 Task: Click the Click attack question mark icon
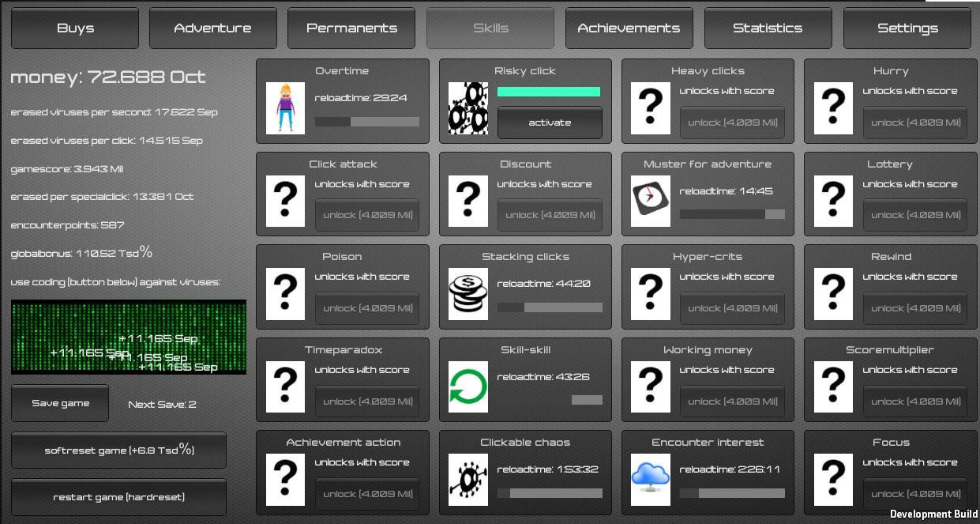pos(285,201)
